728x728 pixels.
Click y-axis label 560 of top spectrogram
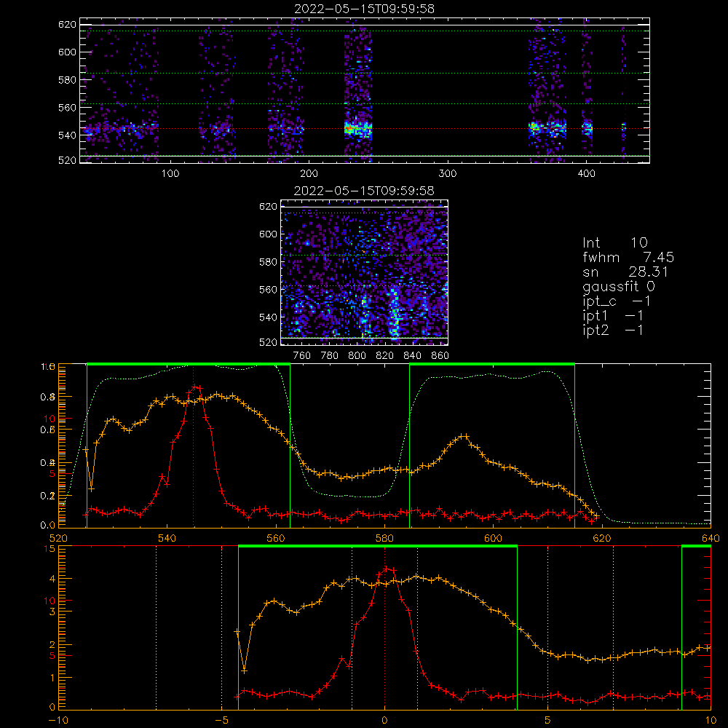67,107
